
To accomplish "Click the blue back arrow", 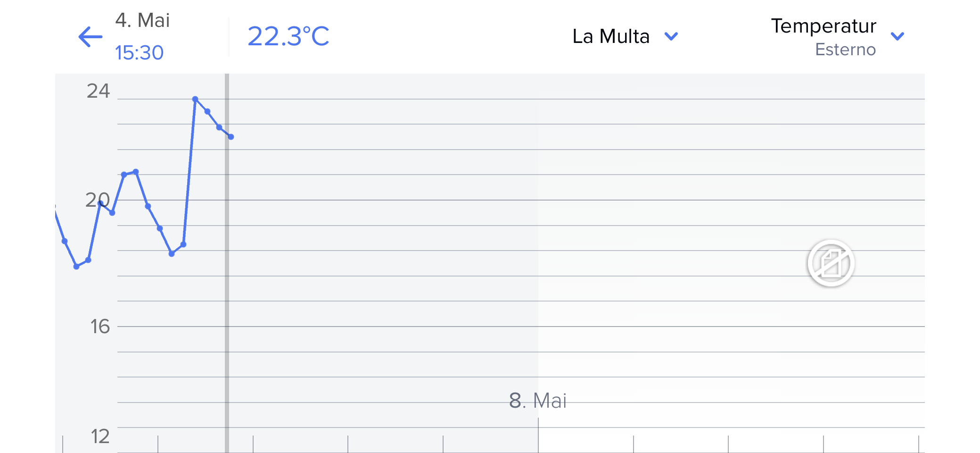I will (91, 37).
